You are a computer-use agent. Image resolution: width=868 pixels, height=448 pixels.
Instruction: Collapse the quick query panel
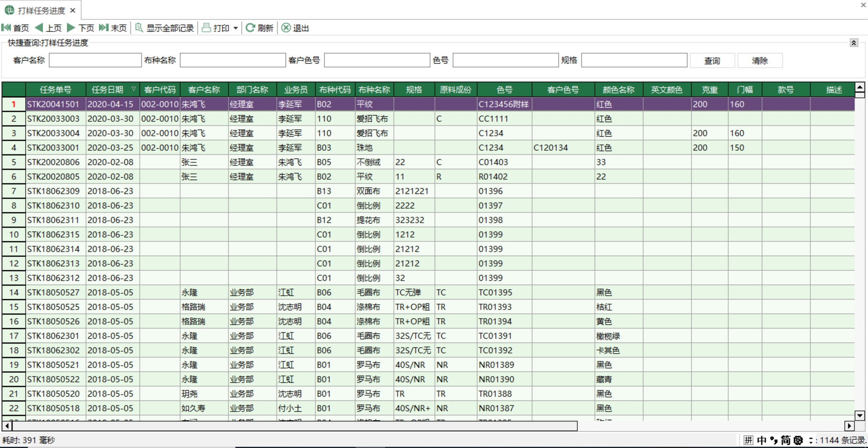click(854, 43)
